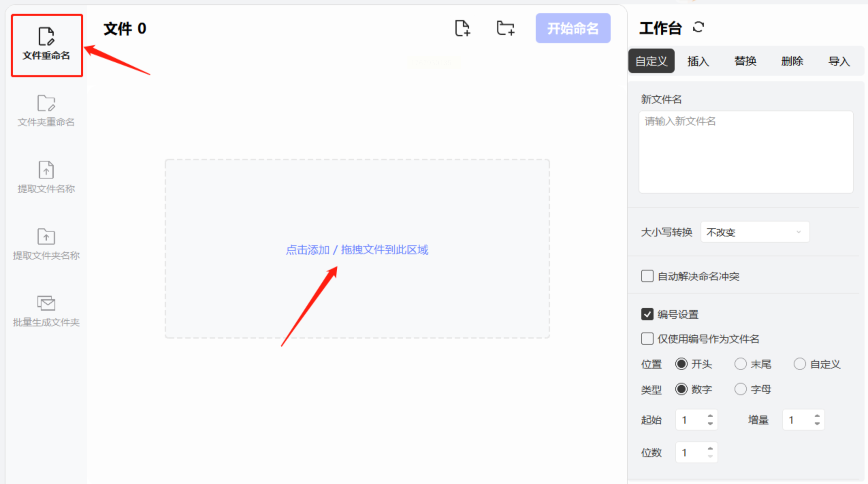The height and width of the screenshot is (484, 868).
Task: Click the add file icon in toolbar
Action: (462, 28)
